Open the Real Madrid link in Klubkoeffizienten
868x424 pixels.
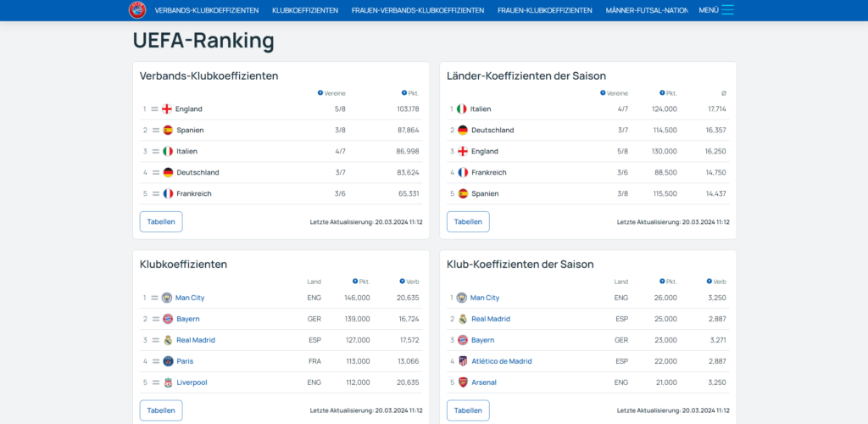tap(196, 340)
